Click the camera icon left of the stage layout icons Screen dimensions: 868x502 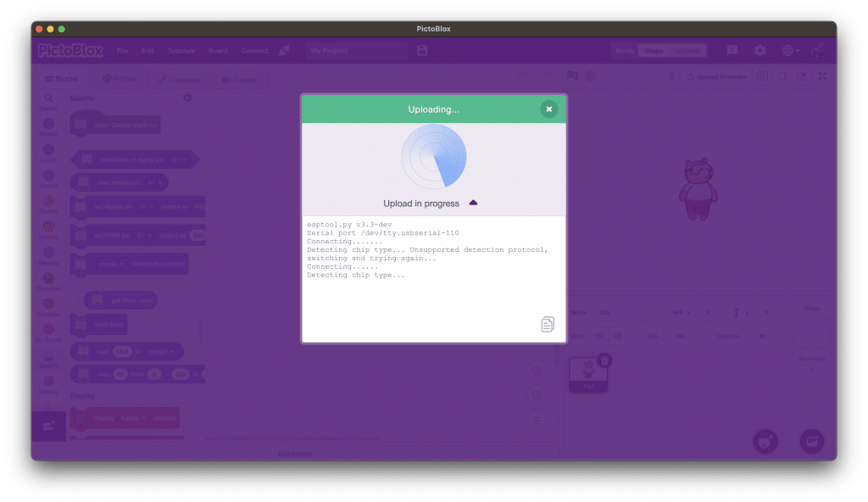coord(762,76)
